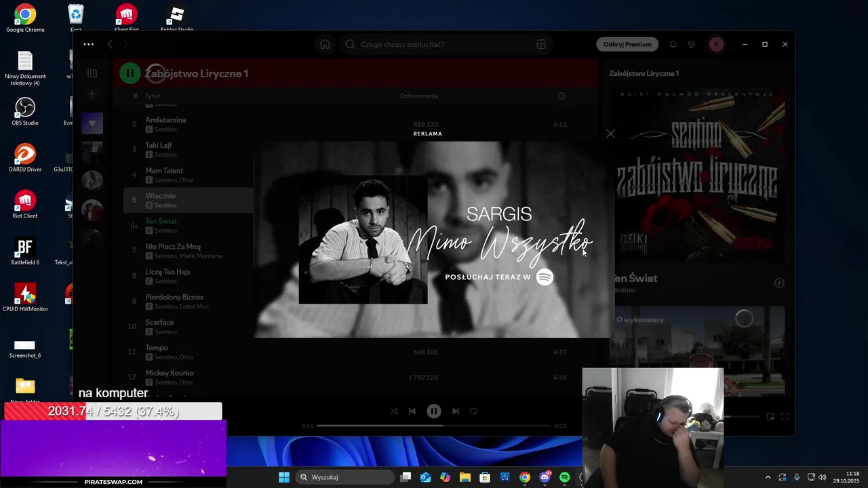Open artist link 'Sentino, Malik Montana'
The height and width of the screenshot is (488, 868).
(x=188, y=256)
